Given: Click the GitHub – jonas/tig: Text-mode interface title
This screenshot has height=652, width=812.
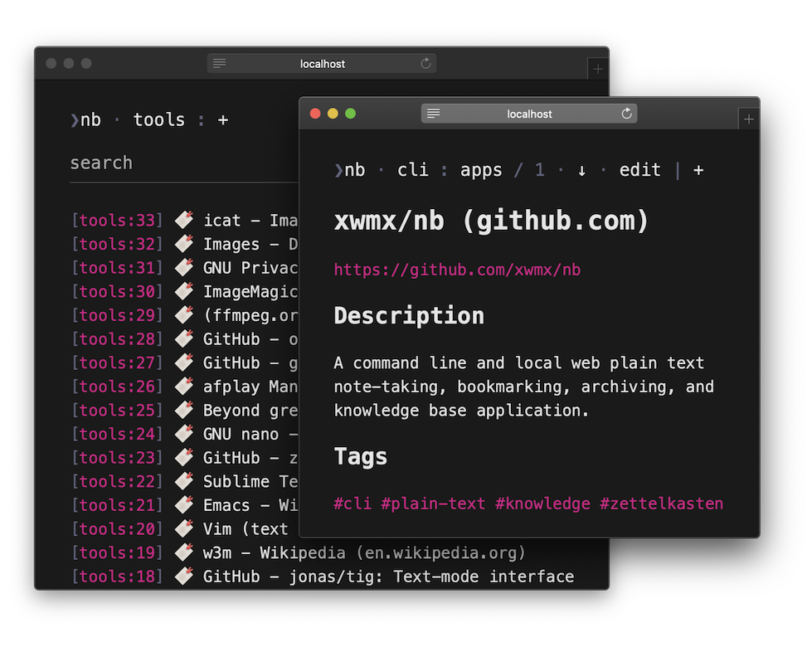Looking at the screenshot, I should tap(388, 577).
